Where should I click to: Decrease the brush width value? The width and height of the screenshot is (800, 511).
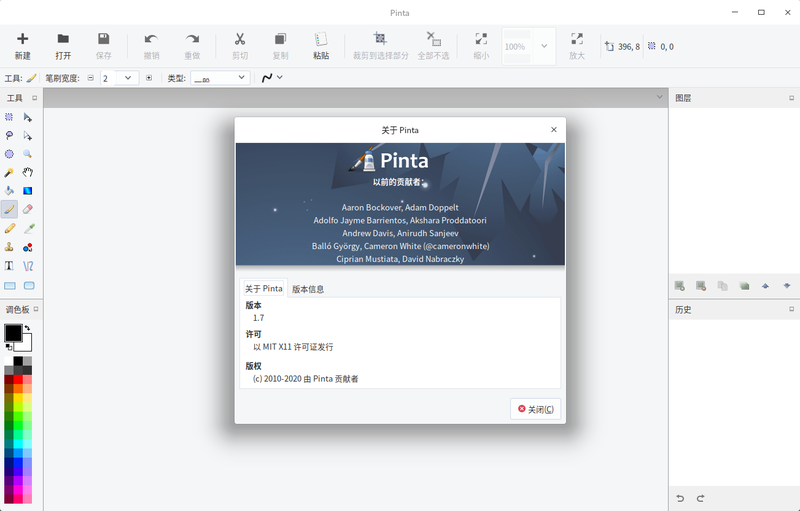(x=90, y=77)
